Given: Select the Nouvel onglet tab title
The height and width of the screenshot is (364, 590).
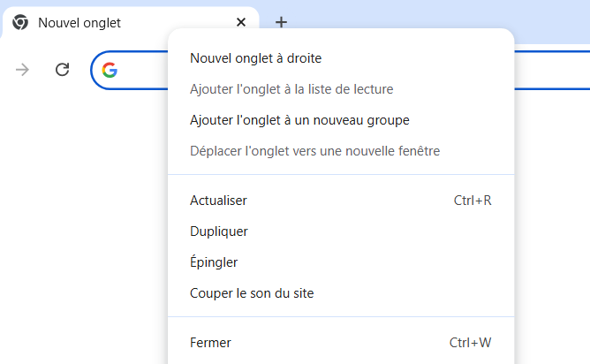Looking at the screenshot, I should point(79,23).
